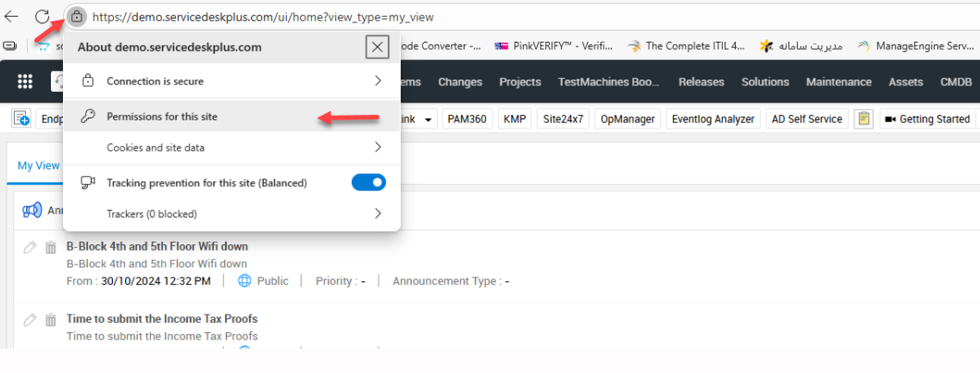The width and height of the screenshot is (980, 373).
Task: Open the Arabic-labeled مدیریت سامانه bookmark
Action: tap(800, 45)
